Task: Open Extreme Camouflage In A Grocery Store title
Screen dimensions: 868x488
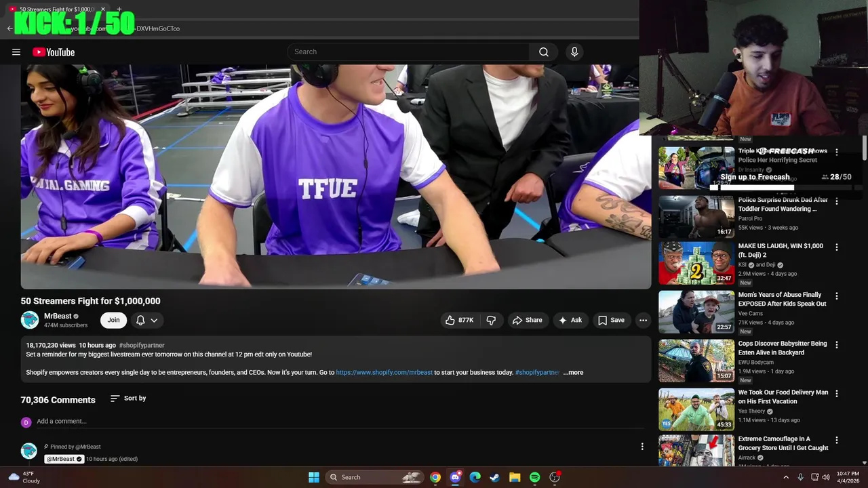Action: [783, 443]
